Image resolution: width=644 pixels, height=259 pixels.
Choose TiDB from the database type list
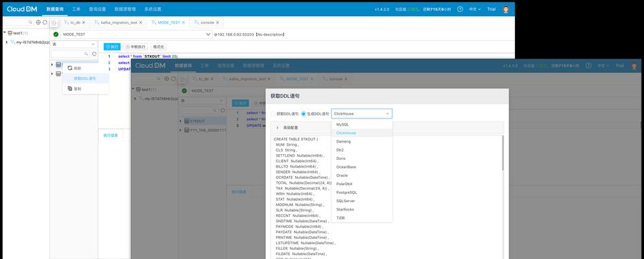361,218
